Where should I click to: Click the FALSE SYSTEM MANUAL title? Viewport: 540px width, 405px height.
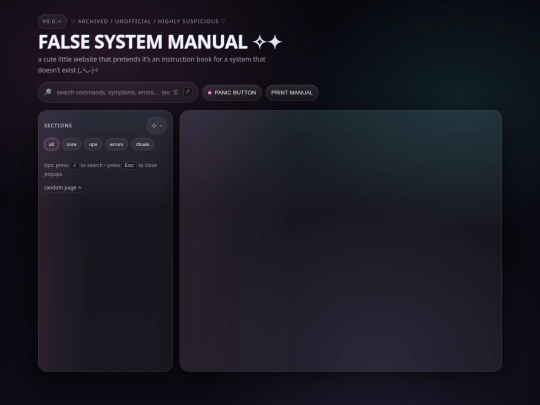click(x=160, y=42)
